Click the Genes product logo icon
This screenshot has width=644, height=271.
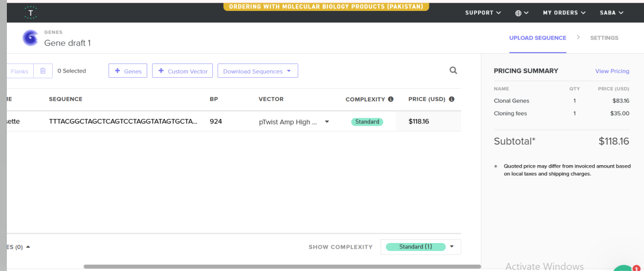pyautogui.click(x=30, y=38)
